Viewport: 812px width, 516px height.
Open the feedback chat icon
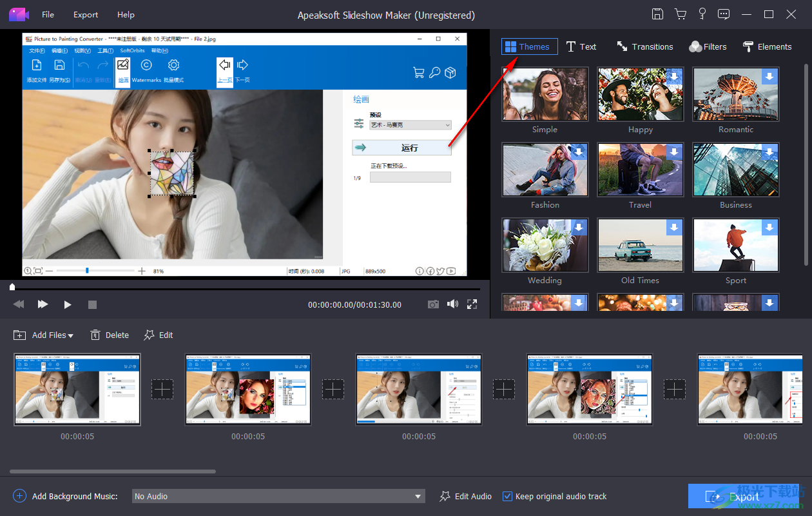coord(724,14)
